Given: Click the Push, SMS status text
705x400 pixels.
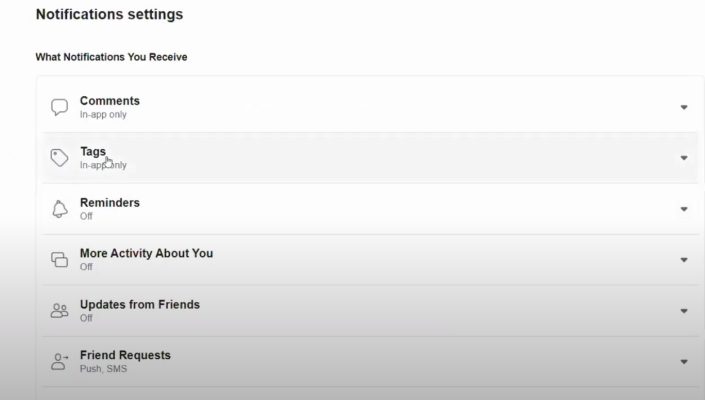Looking at the screenshot, I should (x=103, y=369).
